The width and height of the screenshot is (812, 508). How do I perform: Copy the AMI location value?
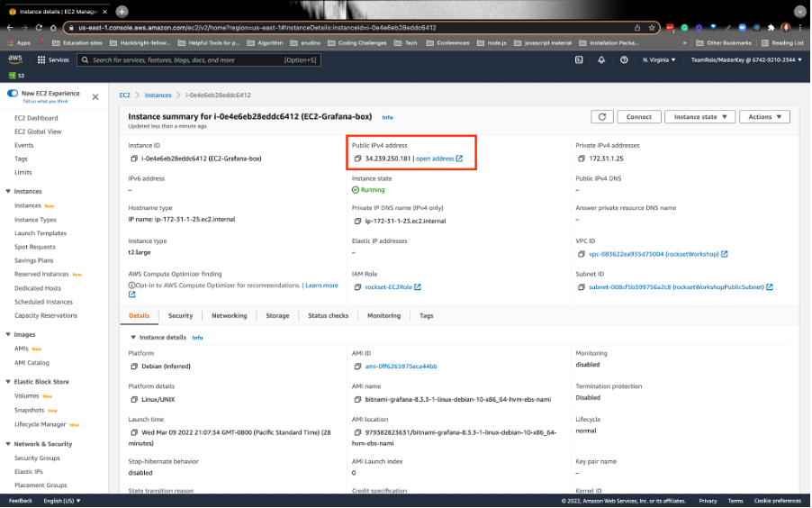tap(357, 432)
